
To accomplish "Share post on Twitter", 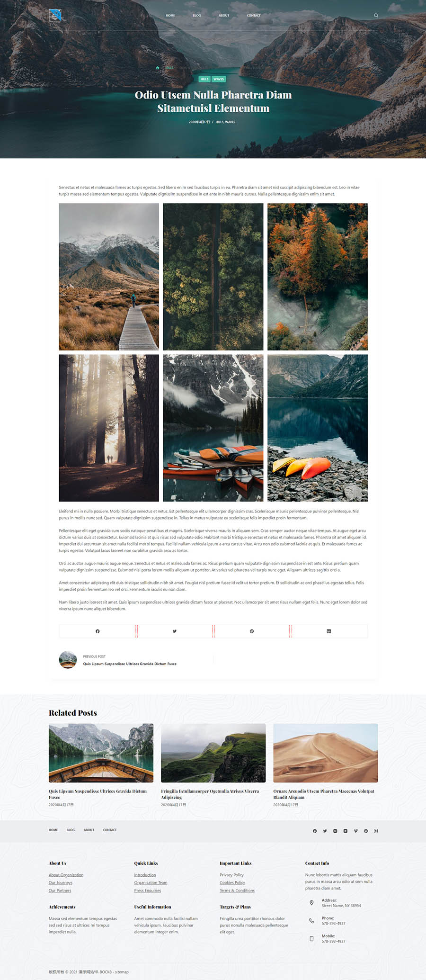I will 175,631.
